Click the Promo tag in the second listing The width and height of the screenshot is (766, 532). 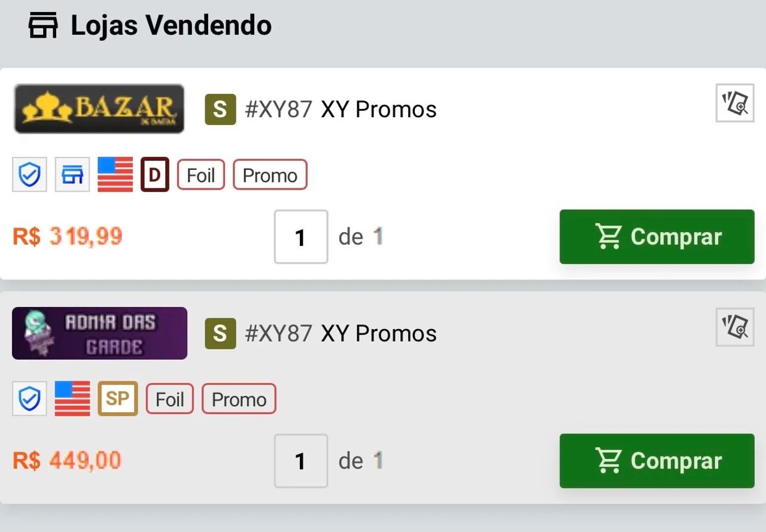[x=239, y=399]
